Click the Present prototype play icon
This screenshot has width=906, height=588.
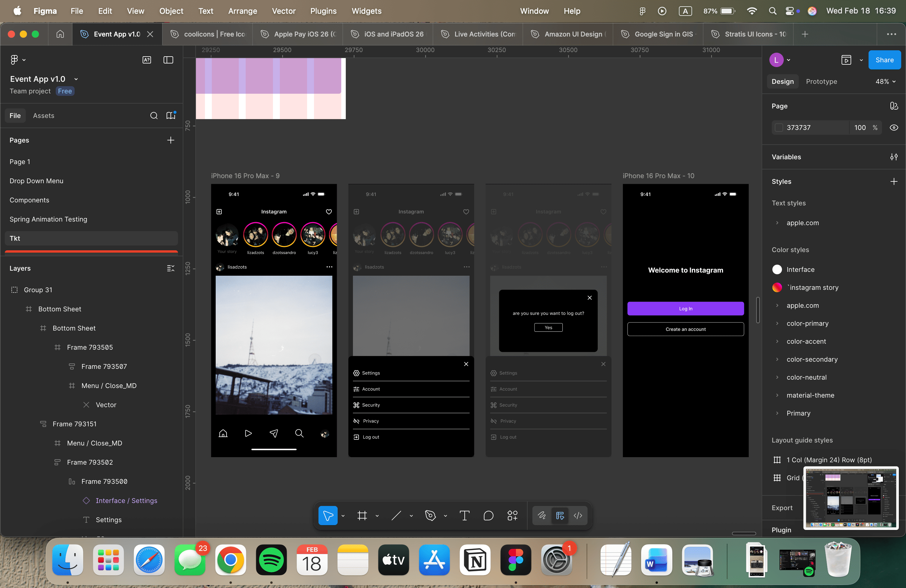click(x=846, y=60)
